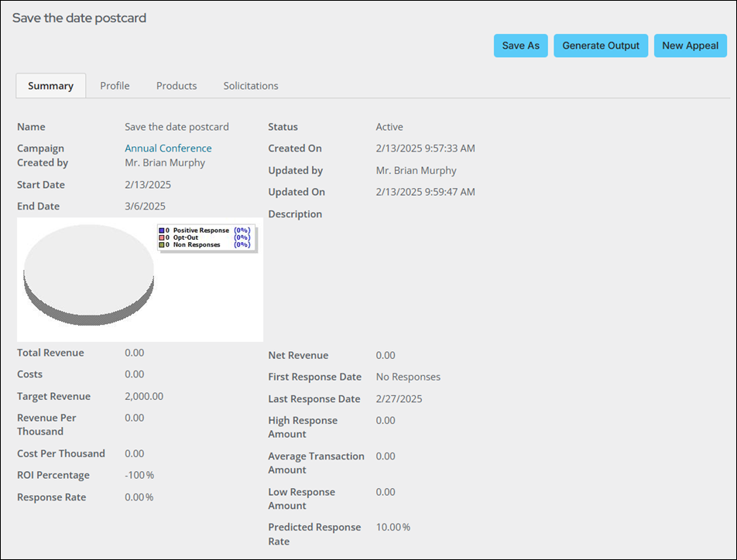The width and height of the screenshot is (737, 560).
Task: Click the Generate Output button
Action: [x=601, y=46]
